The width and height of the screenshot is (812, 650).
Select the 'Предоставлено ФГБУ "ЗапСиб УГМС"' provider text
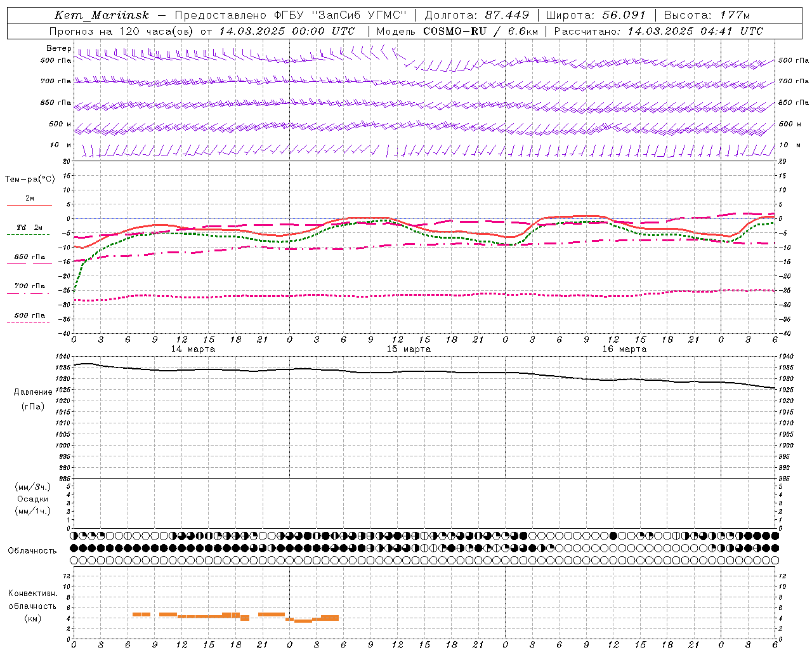[290, 15]
